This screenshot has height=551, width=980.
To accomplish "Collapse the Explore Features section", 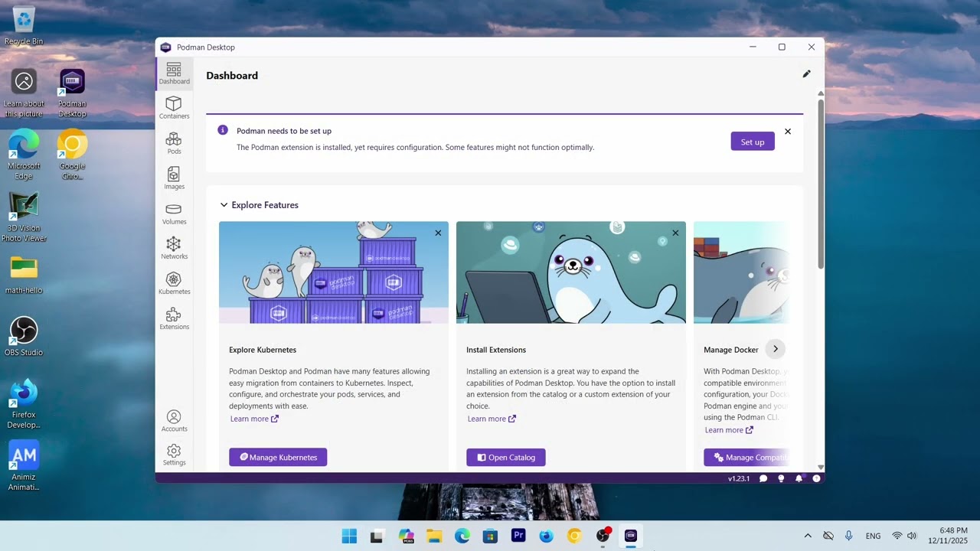I will [224, 205].
